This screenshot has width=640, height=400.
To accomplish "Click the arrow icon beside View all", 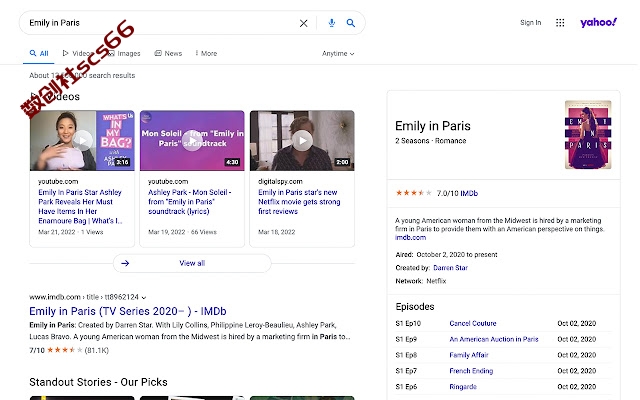I will click(125, 263).
